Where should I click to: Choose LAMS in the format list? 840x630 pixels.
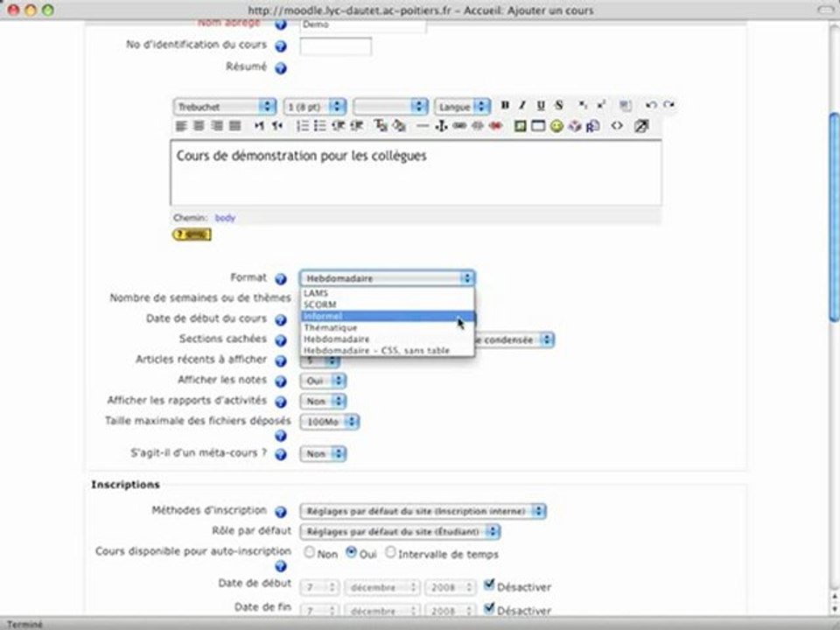coord(388,293)
